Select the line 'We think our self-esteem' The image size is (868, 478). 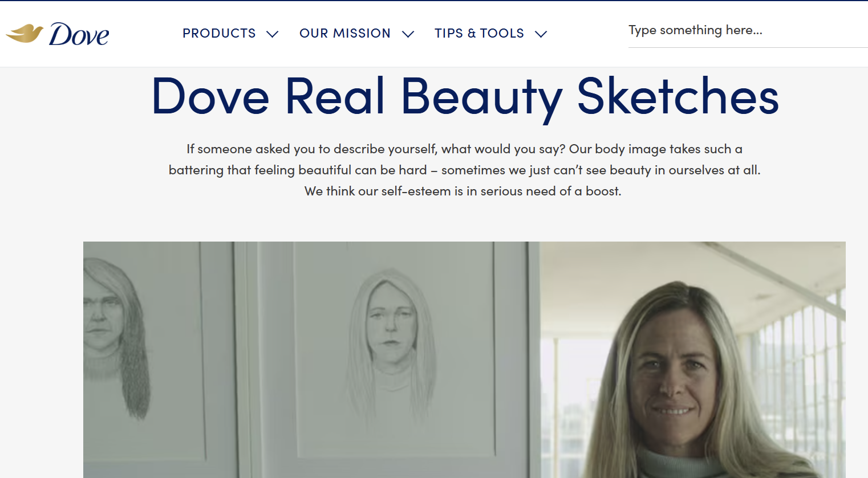(463, 191)
